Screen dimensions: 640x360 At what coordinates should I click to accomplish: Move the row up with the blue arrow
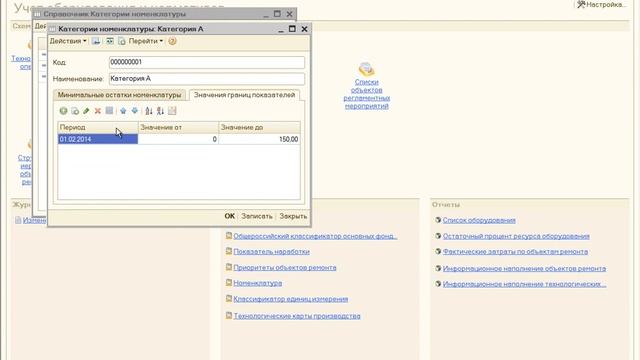click(123, 111)
